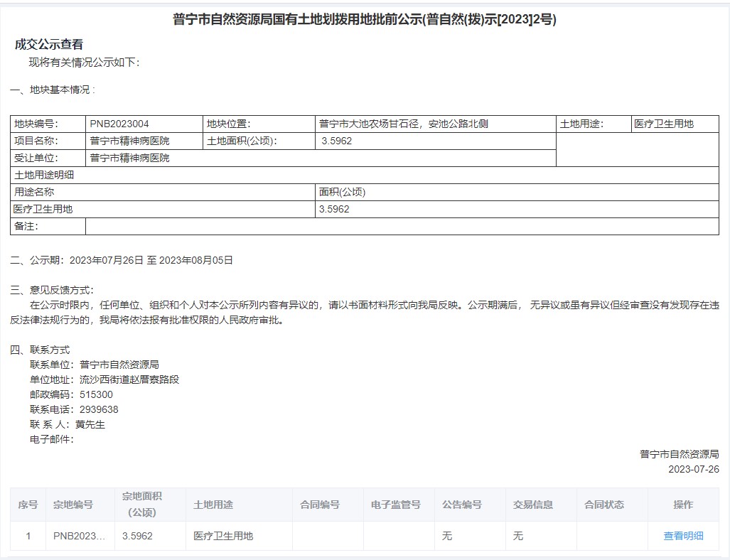730x560 pixels.
Task: Click the 地块编号 label cell
Action: tap(48, 124)
